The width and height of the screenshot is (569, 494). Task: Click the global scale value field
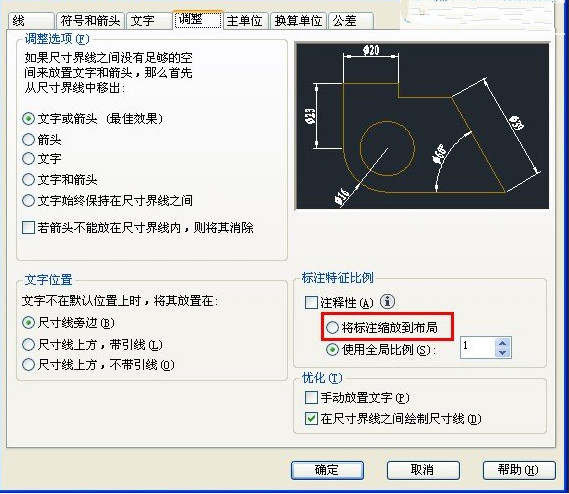[x=478, y=347]
